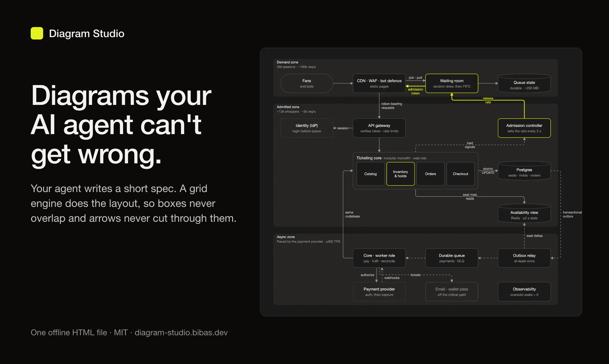Image resolution: width=609 pixels, height=364 pixels.
Task: Click the join · poll edge label
Action: (415, 78)
